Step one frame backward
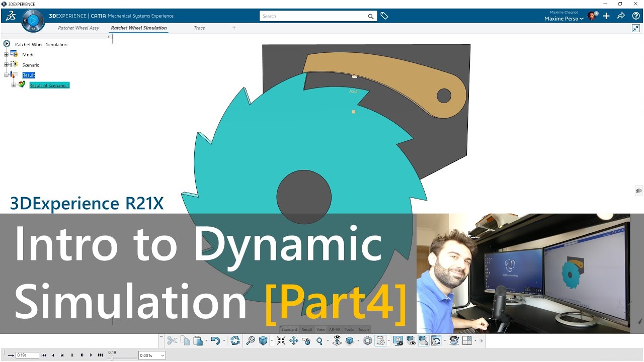644x362 pixels. point(62,355)
